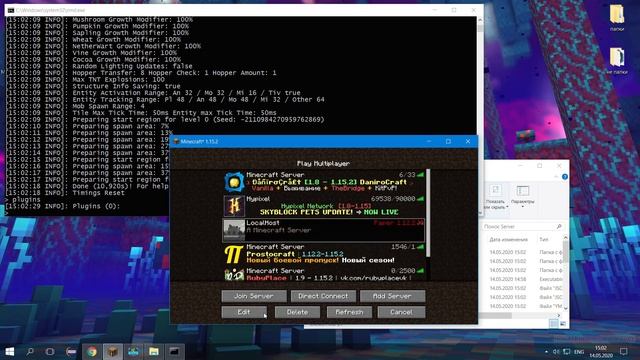Screen dimensions: 640x360
Task: Click RubyPlace connection signal bars
Action: [x=420, y=271]
